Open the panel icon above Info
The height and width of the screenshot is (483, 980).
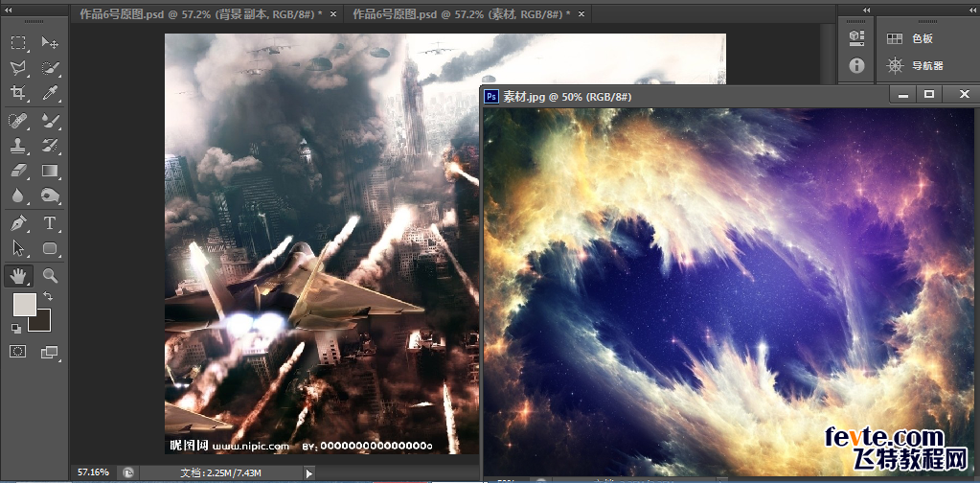point(856,38)
